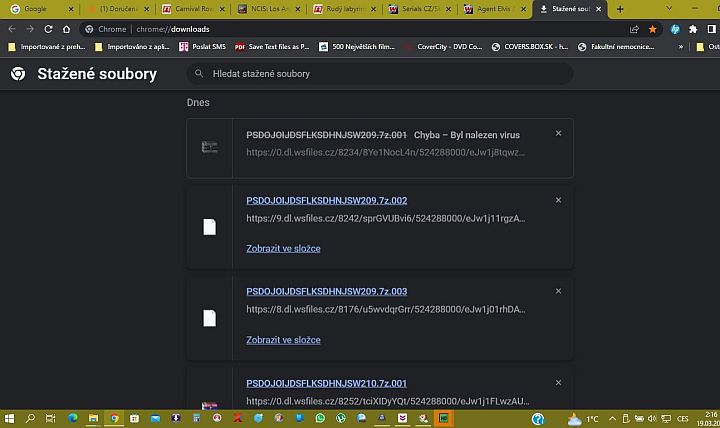
Task: Remove PSDOJOIJDSFLKSDHNJSW210.7z.001 entry from list
Action: coord(558,383)
